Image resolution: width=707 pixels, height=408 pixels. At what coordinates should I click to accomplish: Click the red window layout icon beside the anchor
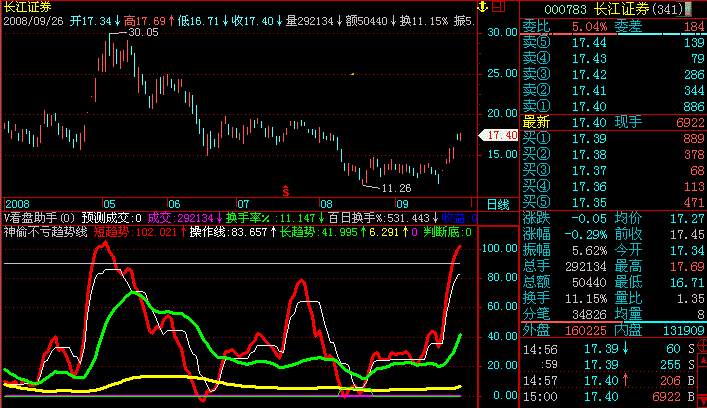tap(498, 7)
